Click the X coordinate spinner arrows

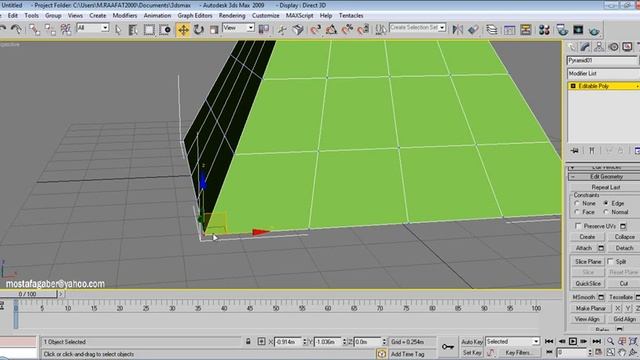[x=304, y=342]
